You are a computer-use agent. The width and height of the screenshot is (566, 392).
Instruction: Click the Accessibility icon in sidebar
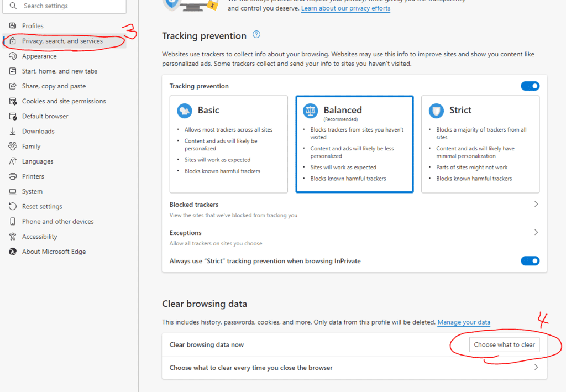[12, 237]
